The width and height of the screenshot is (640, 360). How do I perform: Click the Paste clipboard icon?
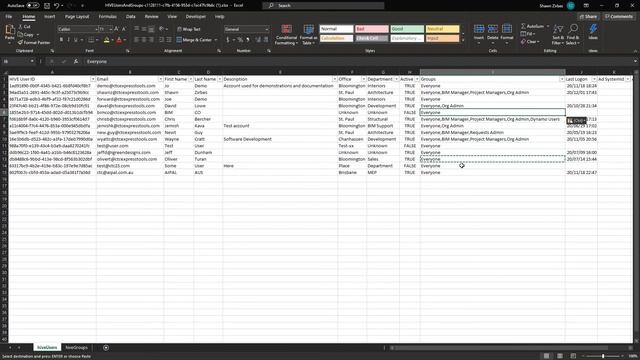pos(9,30)
